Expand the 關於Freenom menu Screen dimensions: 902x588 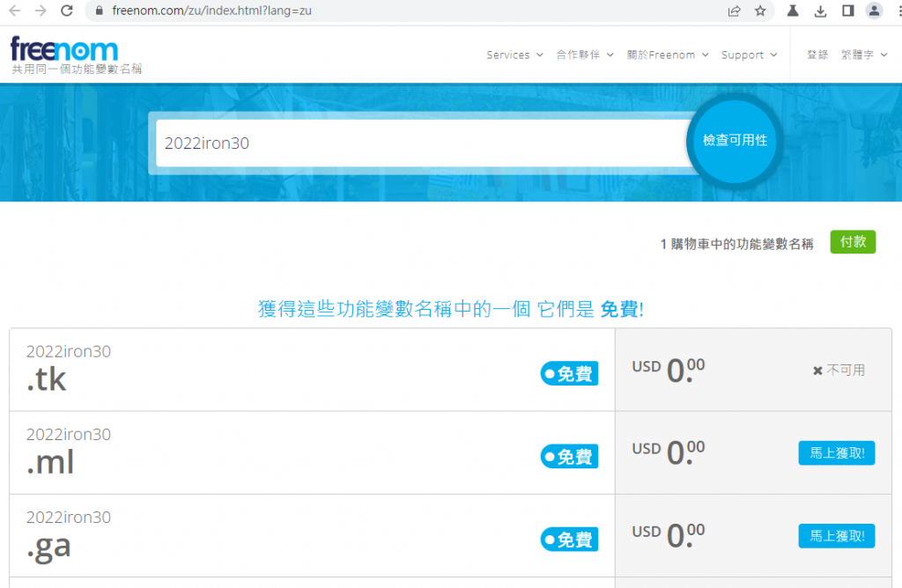pos(668,55)
